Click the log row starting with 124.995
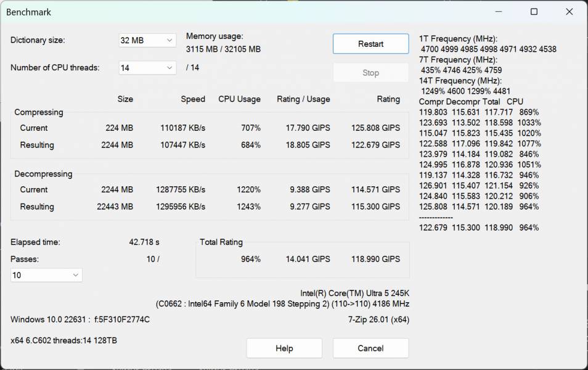 tap(480, 165)
